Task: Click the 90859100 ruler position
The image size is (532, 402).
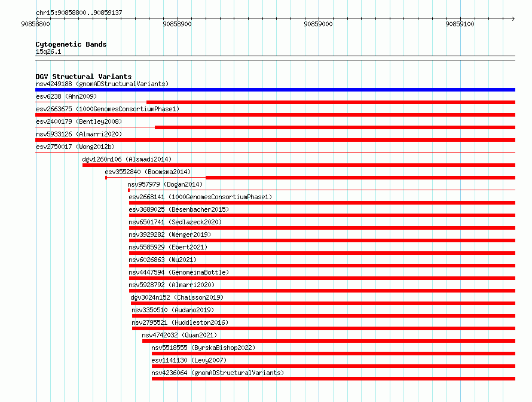Action: [460, 24]
